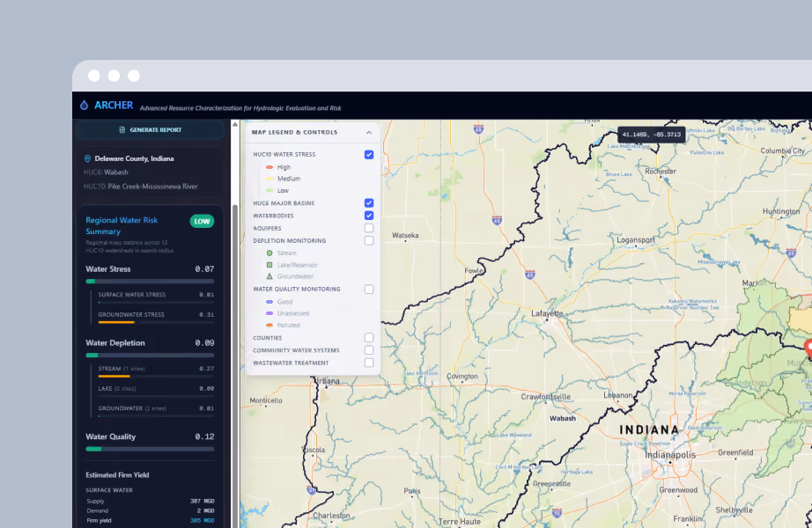Click the location pin icon beside Delaware County
The width and height of the screenshot is (812, 528).
click(x=87, y=158)
